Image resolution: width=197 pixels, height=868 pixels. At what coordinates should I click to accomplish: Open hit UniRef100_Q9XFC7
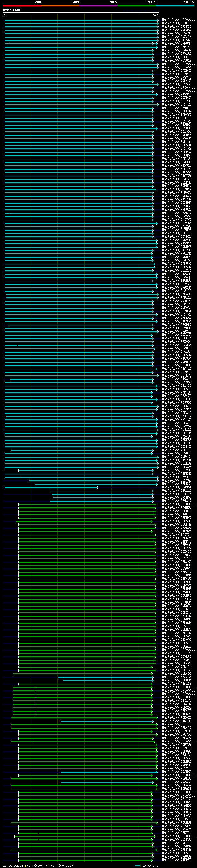click(x=177, y=26)
